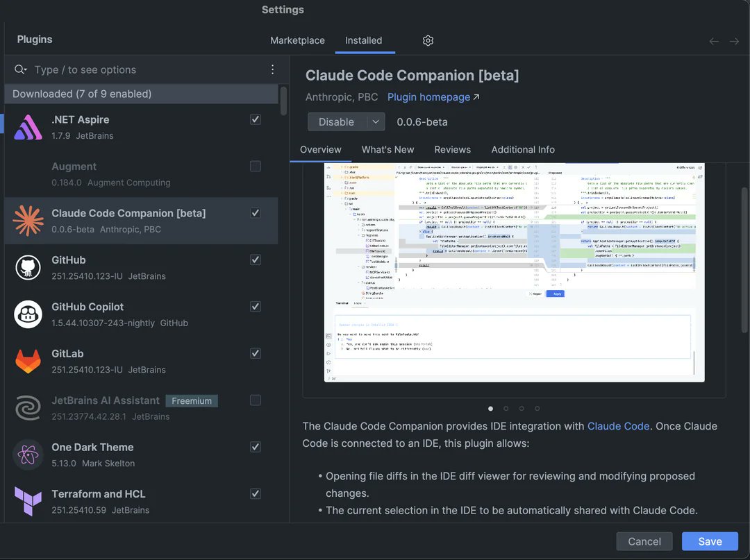Viewport: 750px width, 560px height.
Task: Select the GitLab plugin name
Action: [x=67, y=354]
